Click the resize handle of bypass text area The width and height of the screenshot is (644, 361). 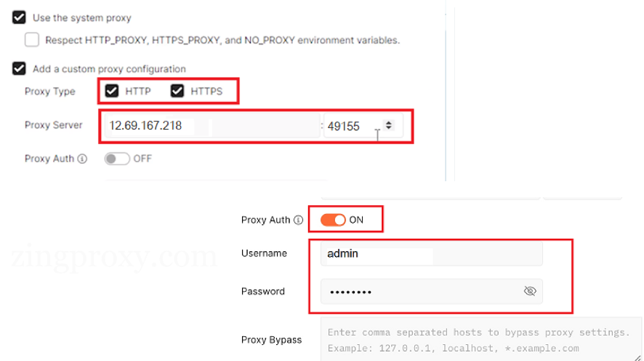click(x=637, y=357)
